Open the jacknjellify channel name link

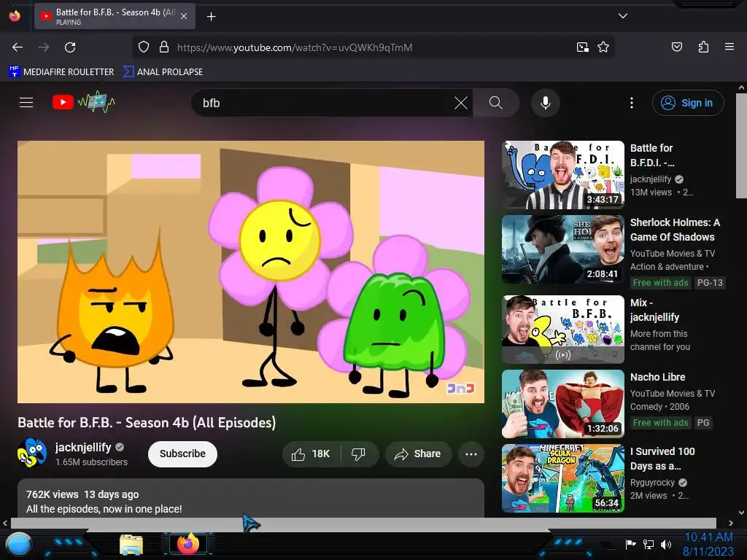[x=83, y=447]
